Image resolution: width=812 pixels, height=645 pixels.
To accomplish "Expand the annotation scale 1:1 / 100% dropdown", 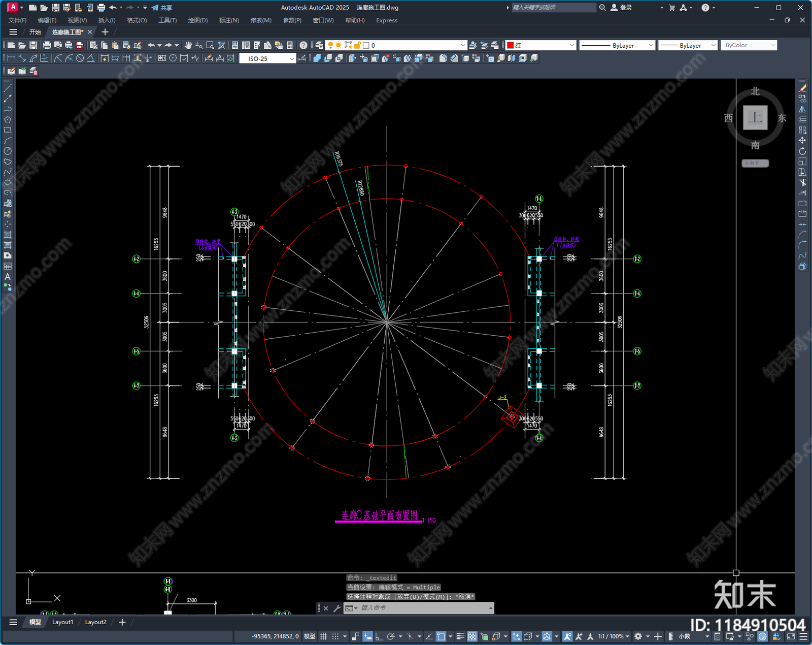I will pos(613,636).
